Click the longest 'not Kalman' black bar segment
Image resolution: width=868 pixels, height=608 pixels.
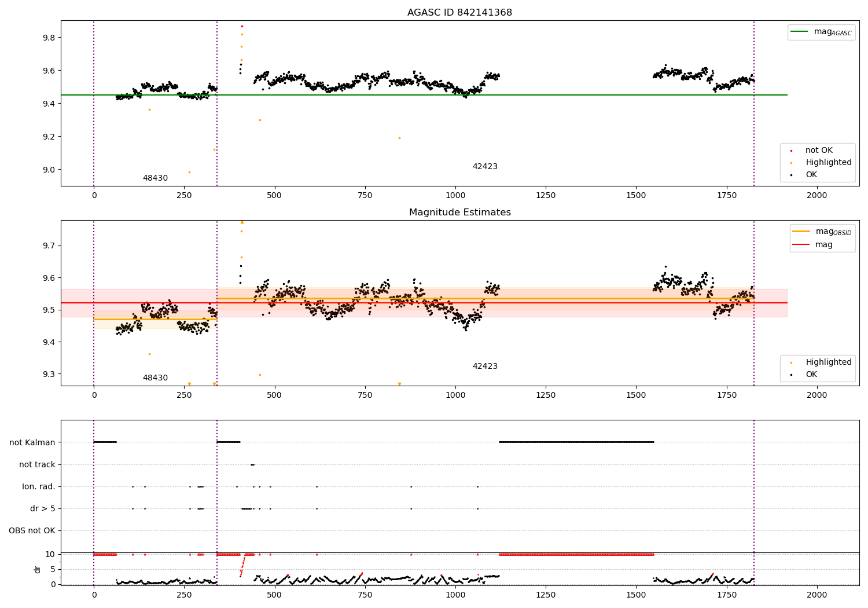tap(576, 442)
